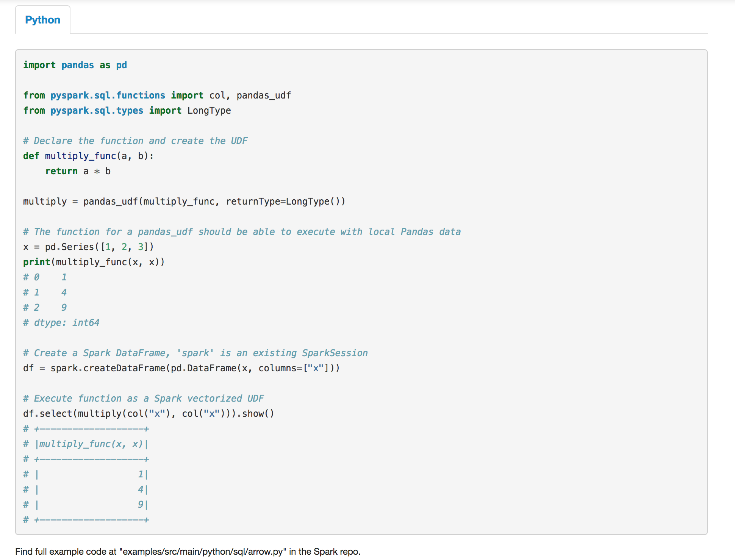Screen dimensions: 735x560
Task: Click 'Declare the function' comment line
Action: click(135, 141)
